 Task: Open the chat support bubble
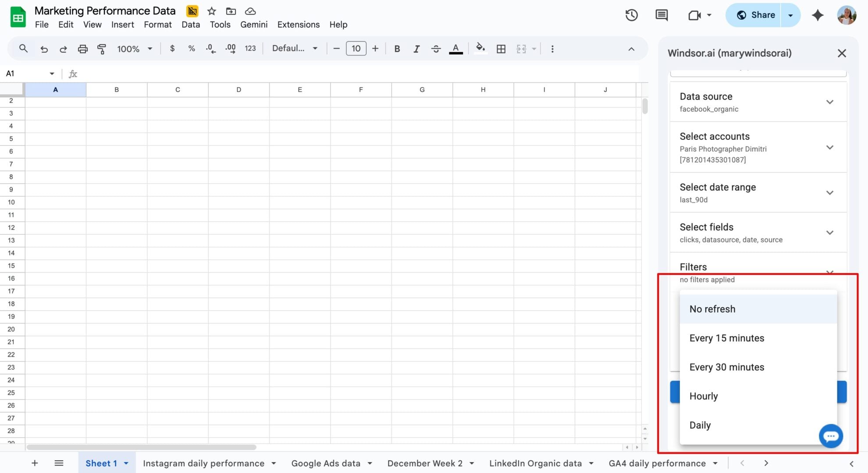[x=831, y=436]
